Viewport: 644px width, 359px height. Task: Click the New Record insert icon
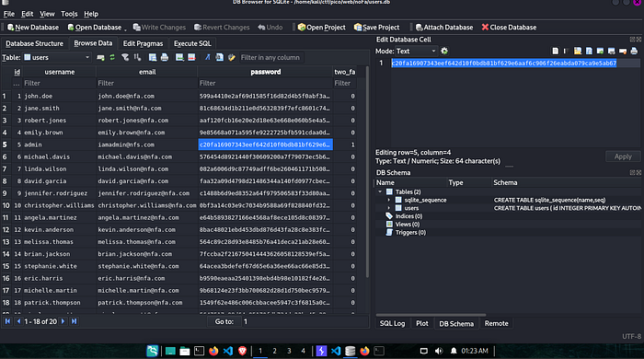pos(100,57)
